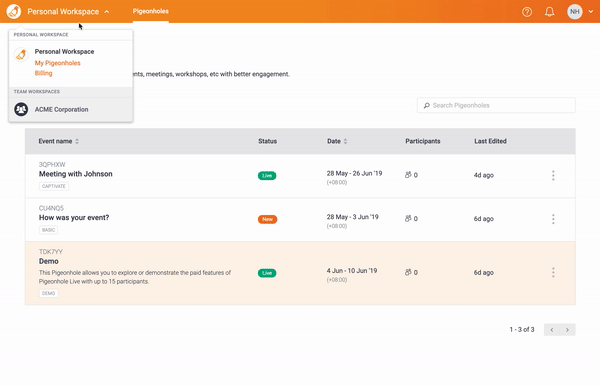Click participants icon in How was your event? row
Image resolution: width=600 pixels, height=385 pixels.
tap(408, 219)
